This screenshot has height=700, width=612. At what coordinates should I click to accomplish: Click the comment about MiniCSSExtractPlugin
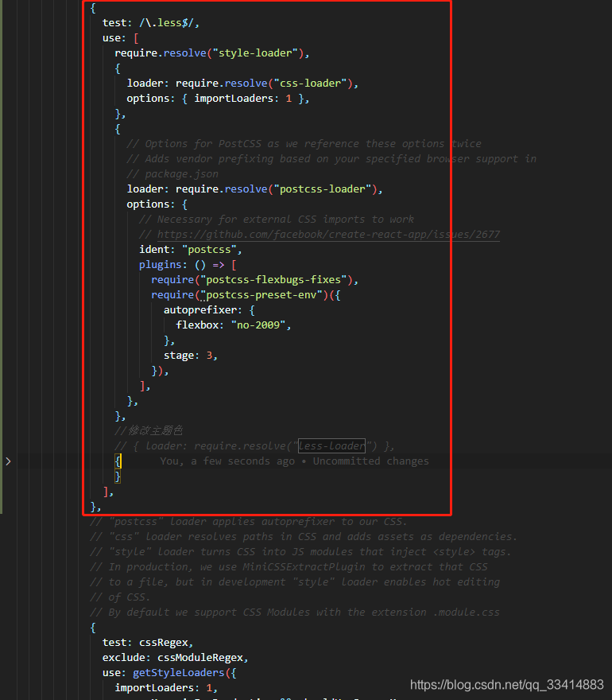coord(289,567)
